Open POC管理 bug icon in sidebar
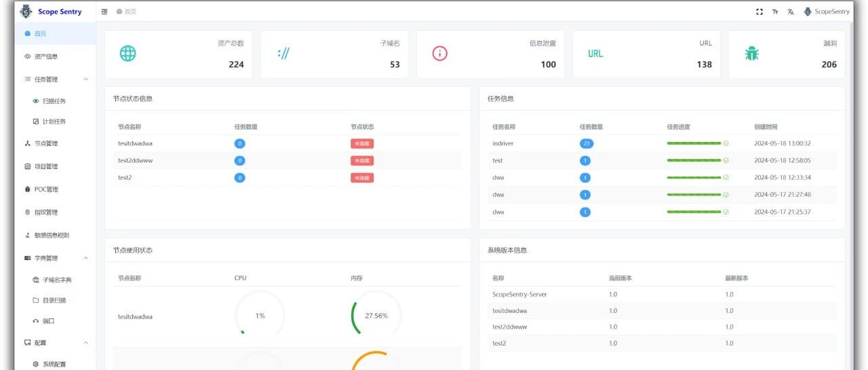Viewport: 868px width, 370px height. [x=28, y=189]
